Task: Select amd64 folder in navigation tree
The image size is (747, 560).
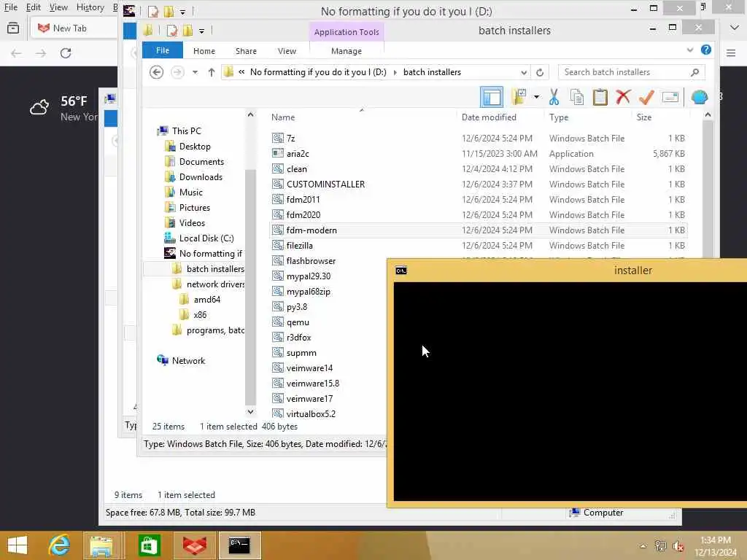Action: (x=206, y=300)
